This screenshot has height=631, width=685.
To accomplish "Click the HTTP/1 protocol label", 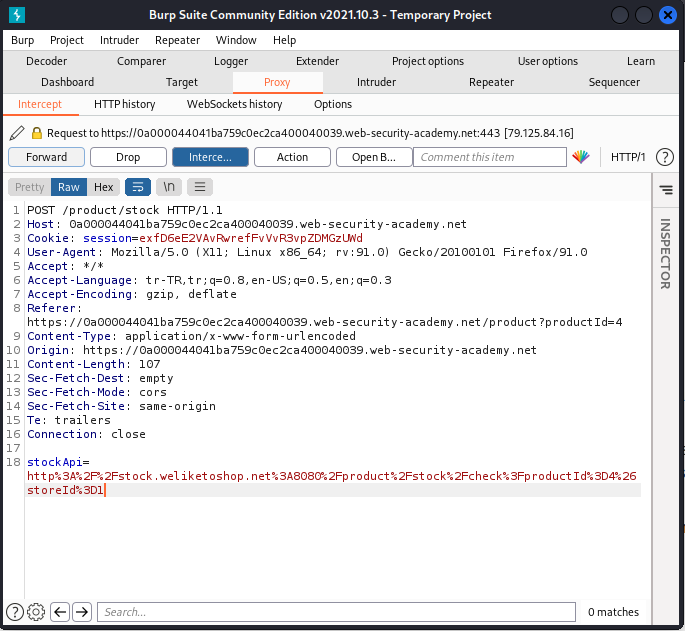I will pyautogui.click(x=628, y=157).
